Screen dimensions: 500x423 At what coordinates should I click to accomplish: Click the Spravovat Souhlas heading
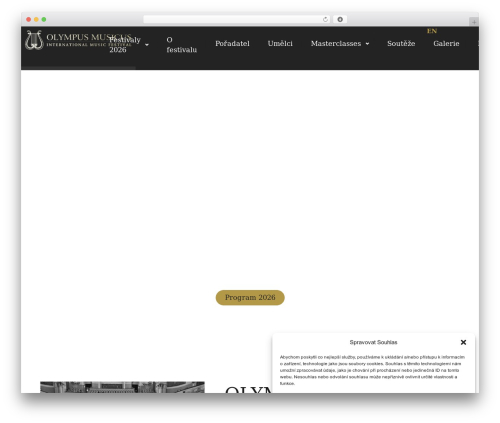pyautogui.click(x=373, y=342)
